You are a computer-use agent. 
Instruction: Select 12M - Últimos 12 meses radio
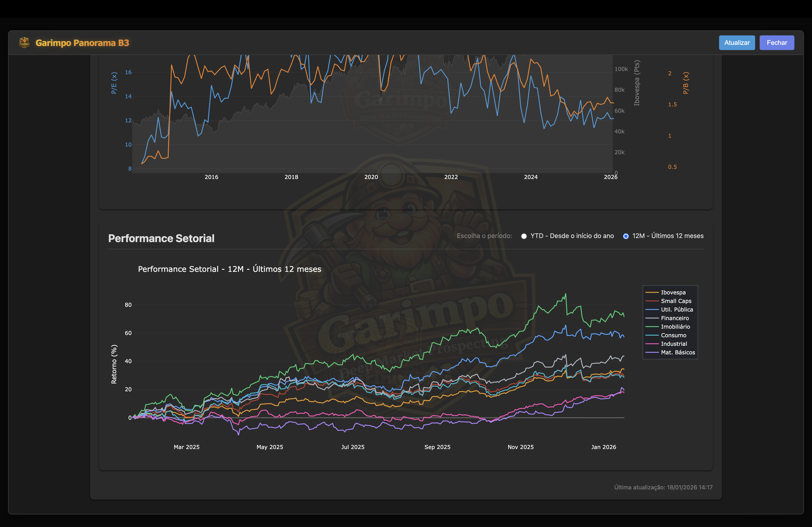click(626, 236)
